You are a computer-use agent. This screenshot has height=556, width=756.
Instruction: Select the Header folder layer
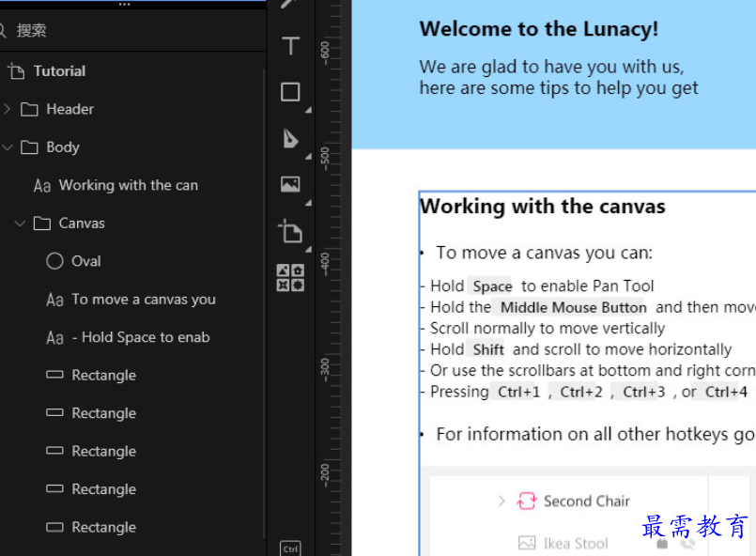pos(132,109)
